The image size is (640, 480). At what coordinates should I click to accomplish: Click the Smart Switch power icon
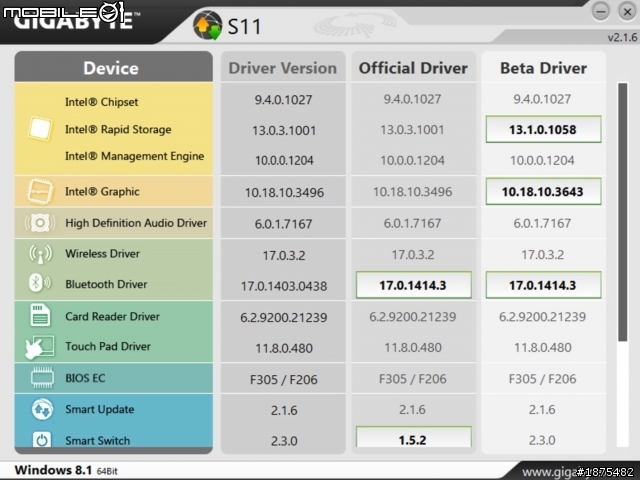coord(41,439)
